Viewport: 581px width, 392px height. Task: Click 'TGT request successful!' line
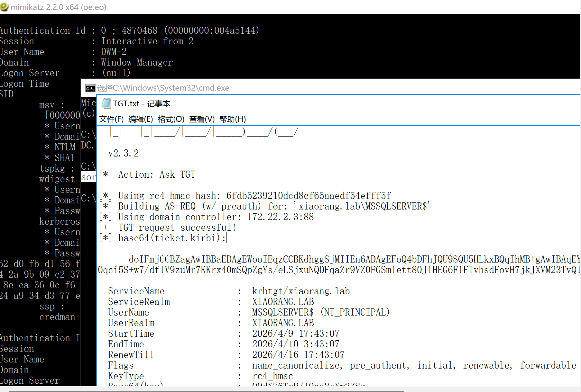[x=177, y=227]
